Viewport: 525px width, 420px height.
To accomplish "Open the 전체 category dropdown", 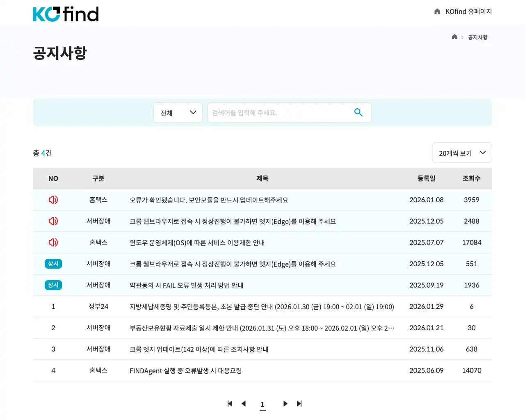I will tap(178, 112).
